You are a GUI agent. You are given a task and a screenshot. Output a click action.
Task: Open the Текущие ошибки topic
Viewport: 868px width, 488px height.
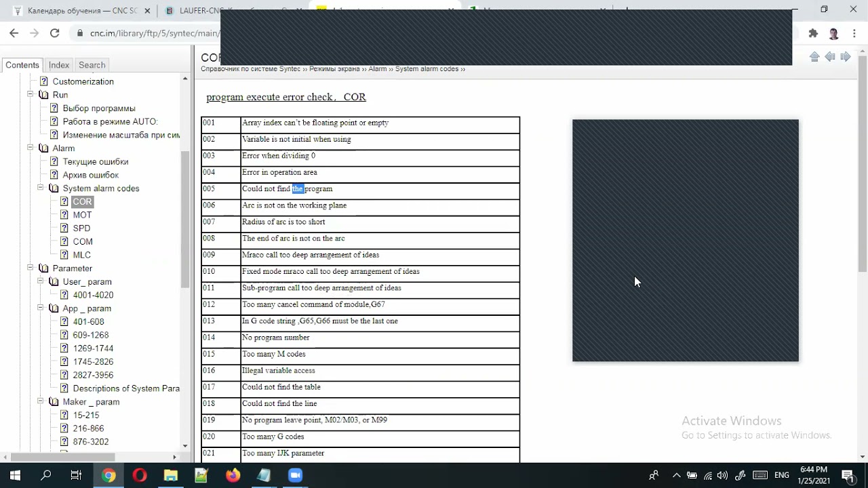96,162
